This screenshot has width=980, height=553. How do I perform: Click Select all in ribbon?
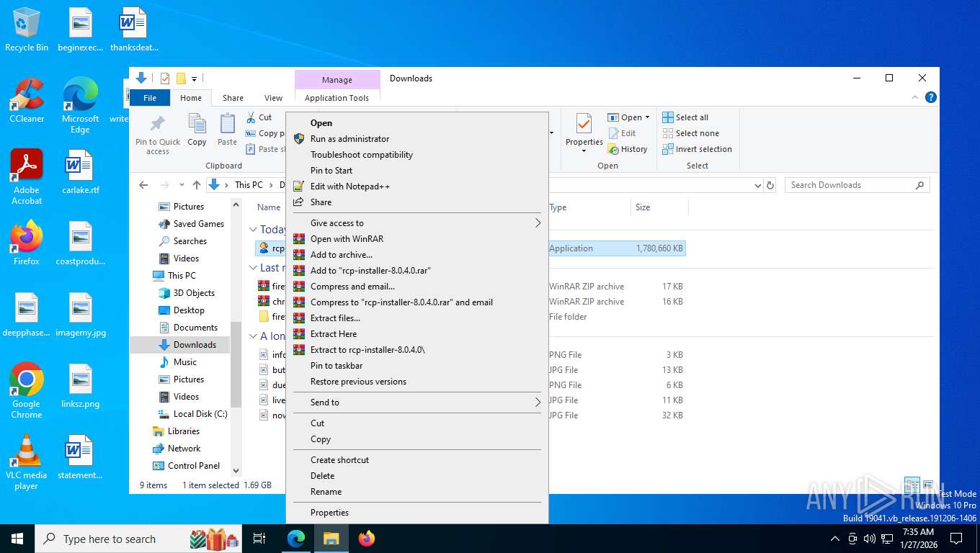(x=685, y=117)
